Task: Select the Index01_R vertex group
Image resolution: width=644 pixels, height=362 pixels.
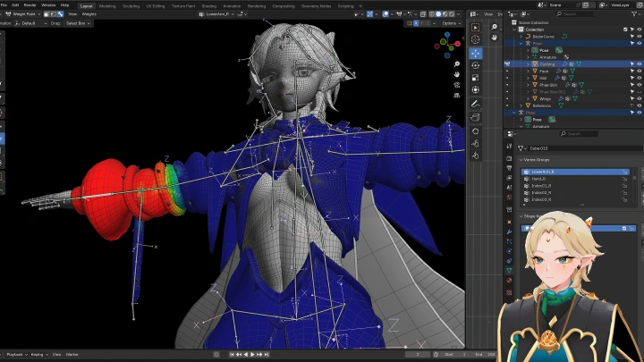Action: click(574, 186)
